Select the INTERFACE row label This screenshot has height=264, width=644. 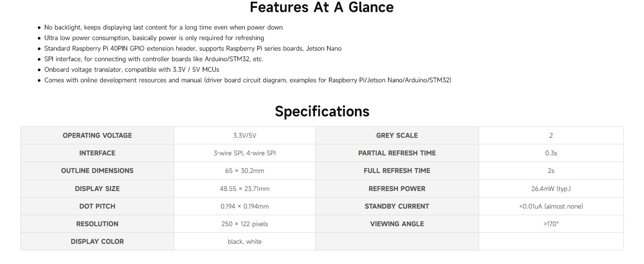tap(97, 153)
